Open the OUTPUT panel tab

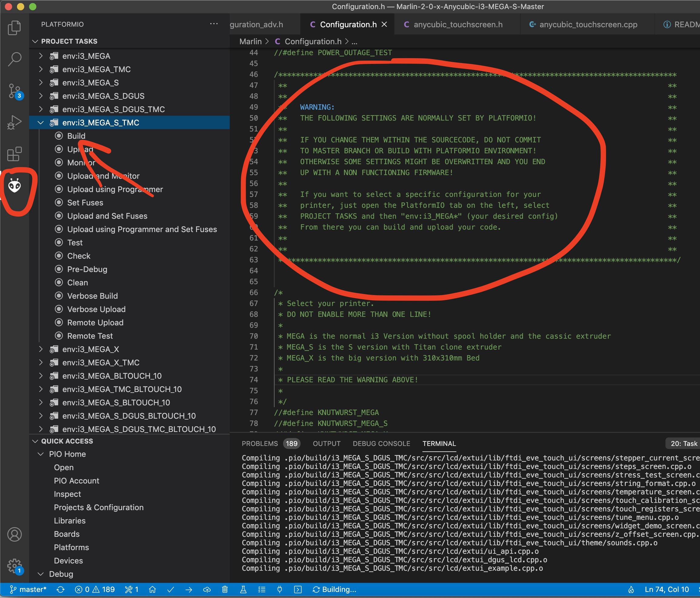point(326,444)
